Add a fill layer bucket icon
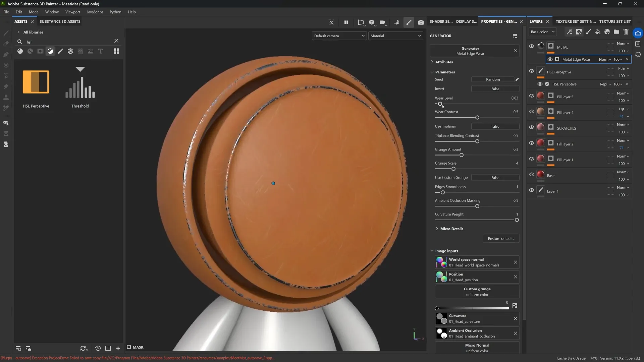Screen dimensions: 644x362 pyautogui.click(x=598, y=32)
